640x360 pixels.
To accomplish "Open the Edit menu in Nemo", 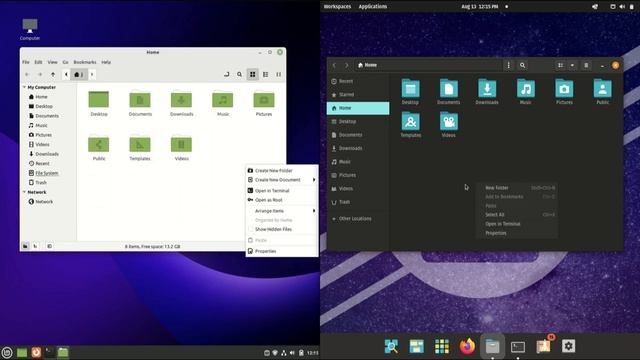I will 38,62.
